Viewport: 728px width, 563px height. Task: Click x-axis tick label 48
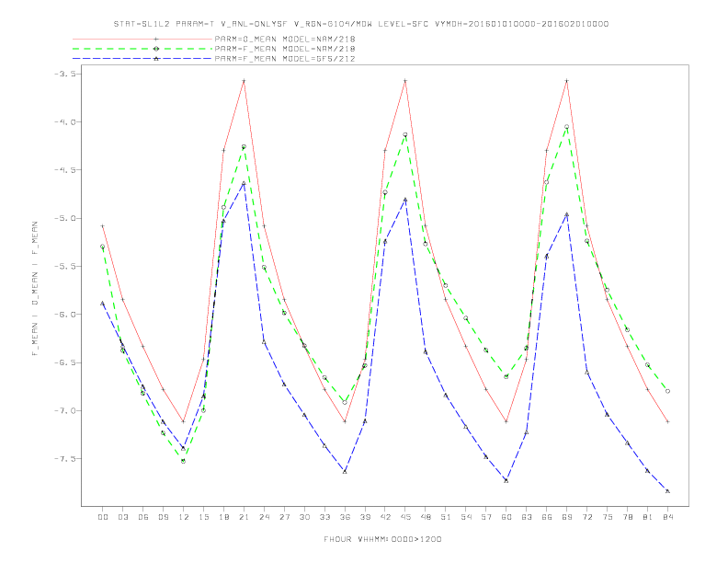[426, 517]
